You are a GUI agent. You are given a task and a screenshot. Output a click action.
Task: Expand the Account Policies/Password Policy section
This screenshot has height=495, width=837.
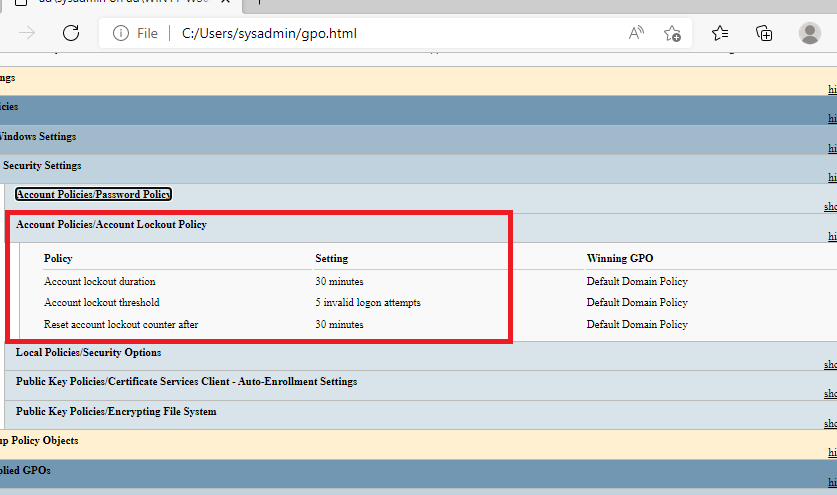pyautogui.click(x=93, y=195)
